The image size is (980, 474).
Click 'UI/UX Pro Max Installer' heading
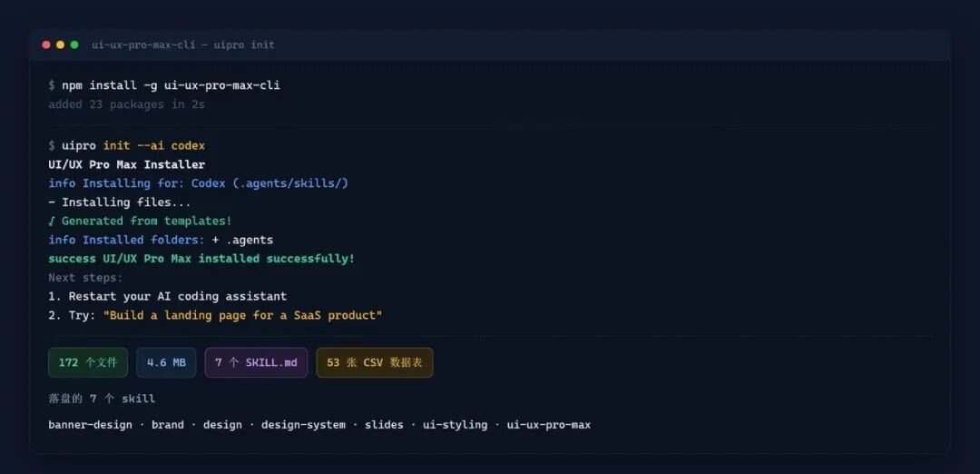point(126,164)
